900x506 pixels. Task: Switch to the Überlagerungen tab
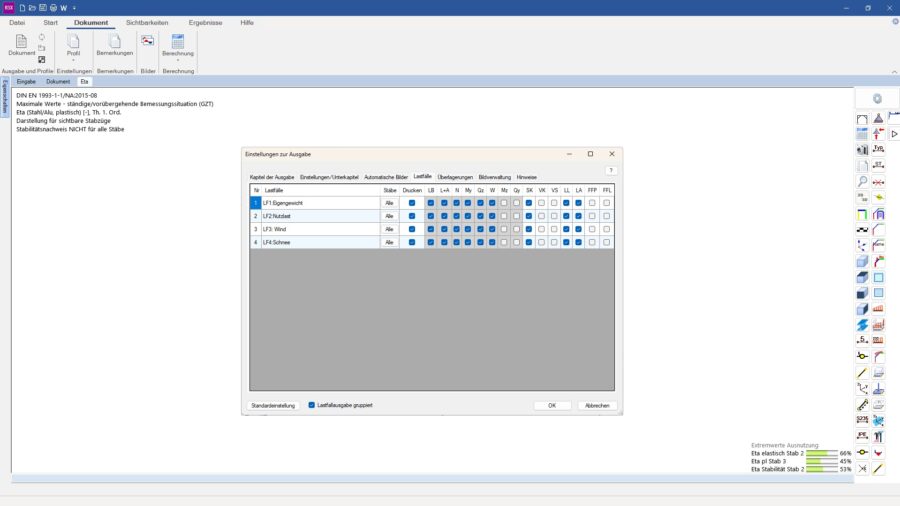click(455, 177)
